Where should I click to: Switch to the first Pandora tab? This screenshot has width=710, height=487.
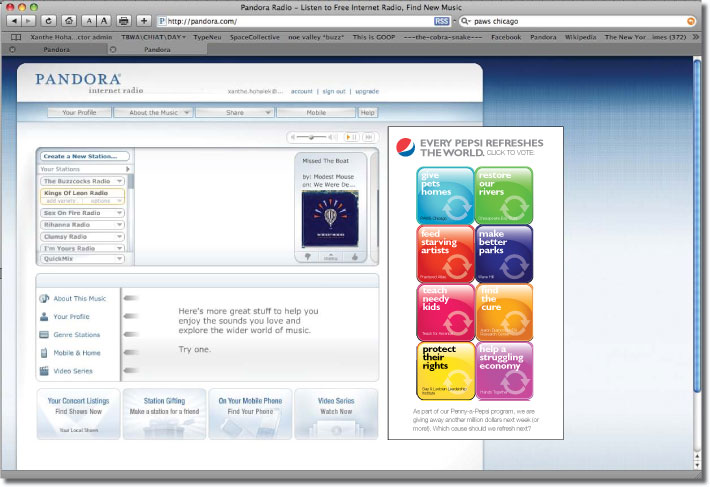pos(57,50)
